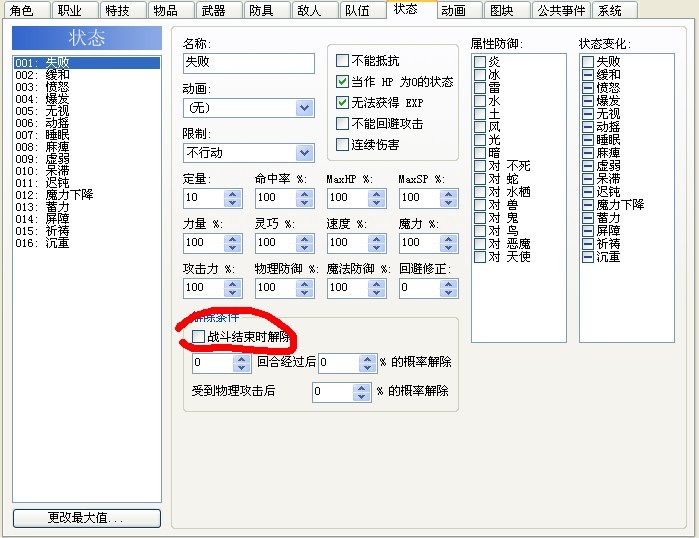Enable 连续伤害 checkbox

click(342, 144)
